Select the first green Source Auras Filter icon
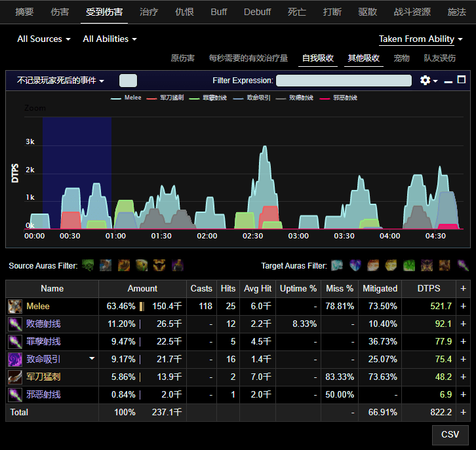This screenshot has height=450, width=476. pos(88,265)
